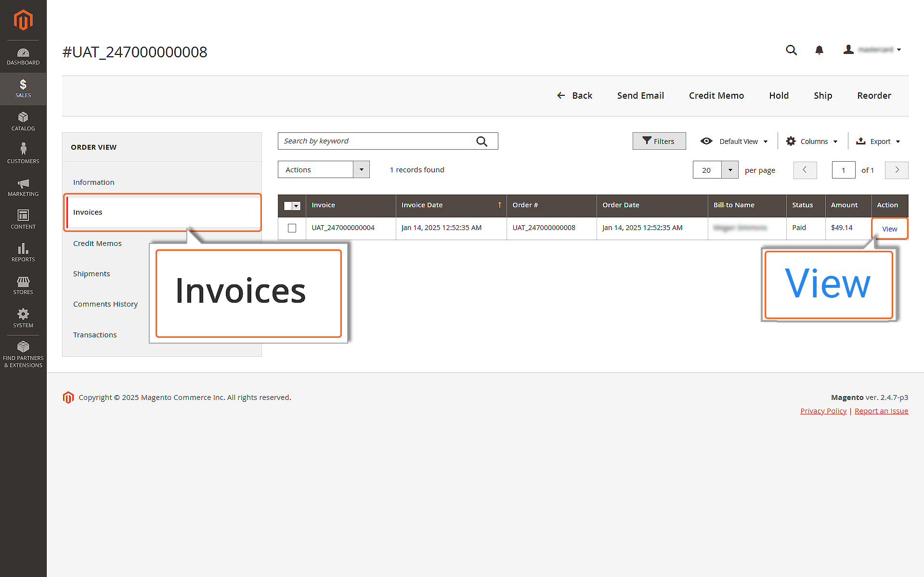
Task: Click the Magento logo icon
Action: coord(23,20)
